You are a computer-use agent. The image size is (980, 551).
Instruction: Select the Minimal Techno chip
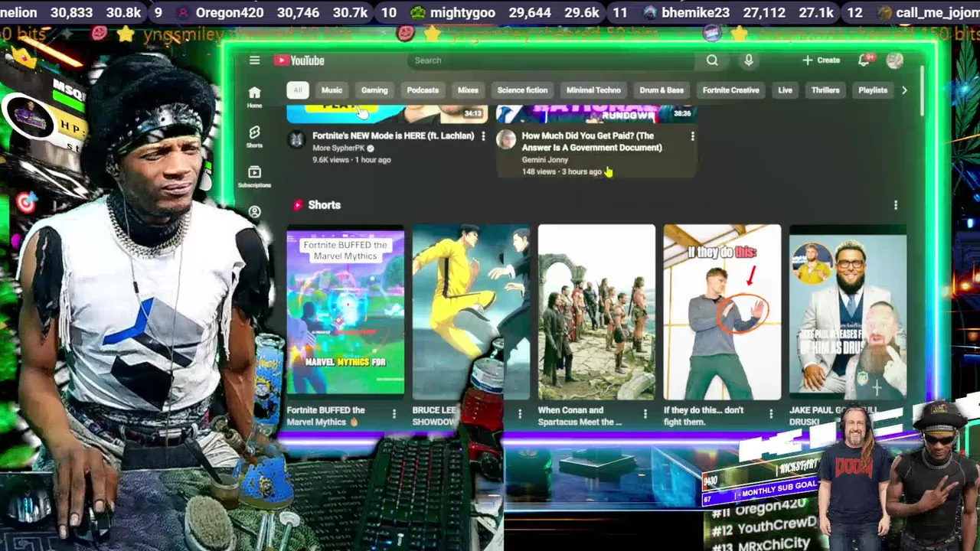(593, 90)
